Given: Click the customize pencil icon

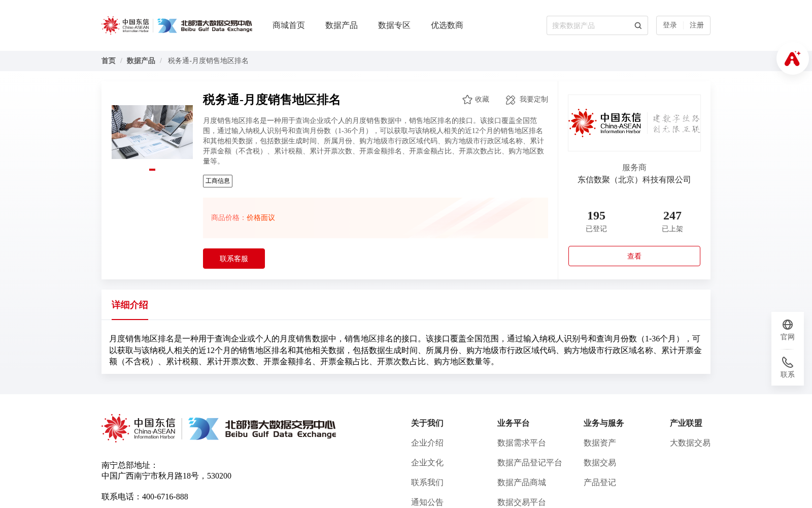Looking at the screenshot, I should pos(511,100).
